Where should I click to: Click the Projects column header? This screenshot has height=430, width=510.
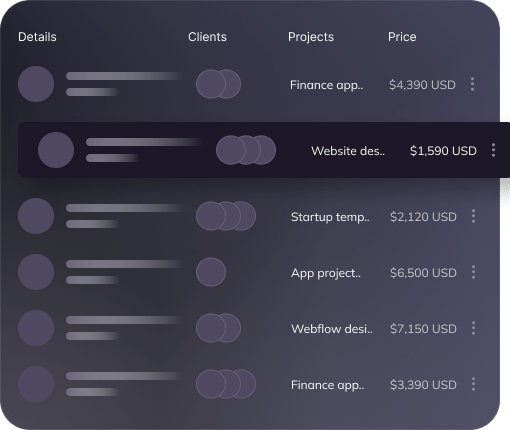point(311,37)
